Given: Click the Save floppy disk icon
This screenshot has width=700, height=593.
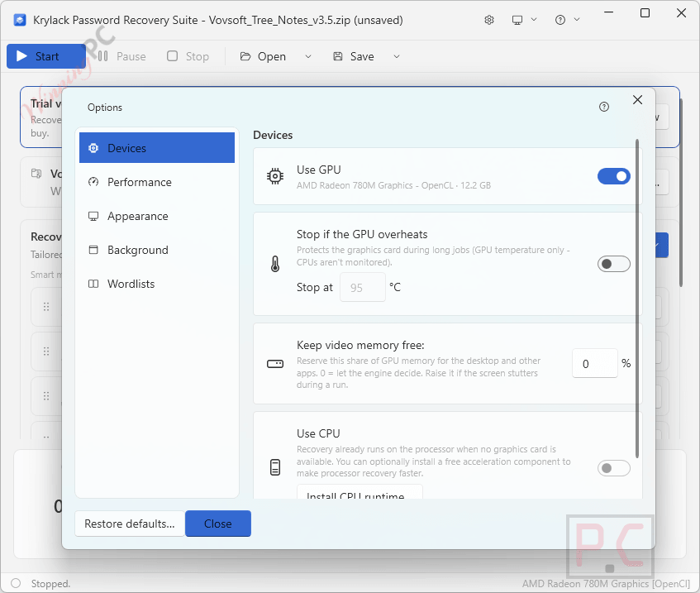Looking at the screenshot, I should (x=338, y=56).
